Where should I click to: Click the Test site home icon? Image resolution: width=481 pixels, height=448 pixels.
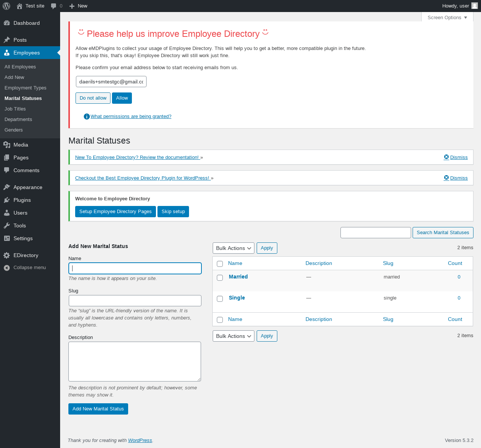(20, 6)
